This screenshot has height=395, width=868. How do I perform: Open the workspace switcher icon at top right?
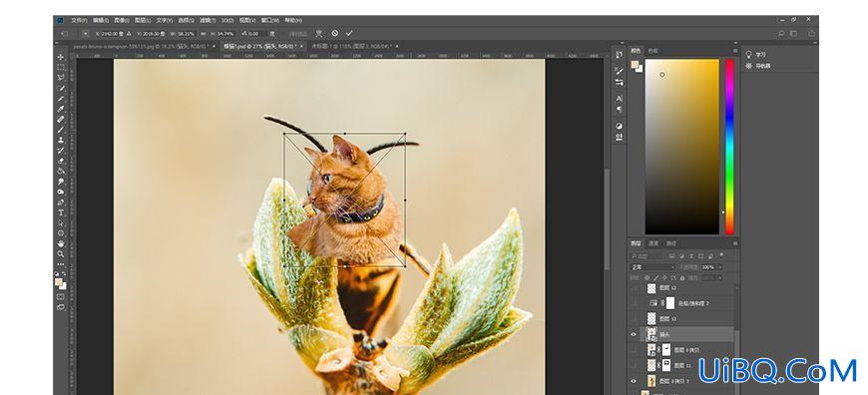(793, 33)
